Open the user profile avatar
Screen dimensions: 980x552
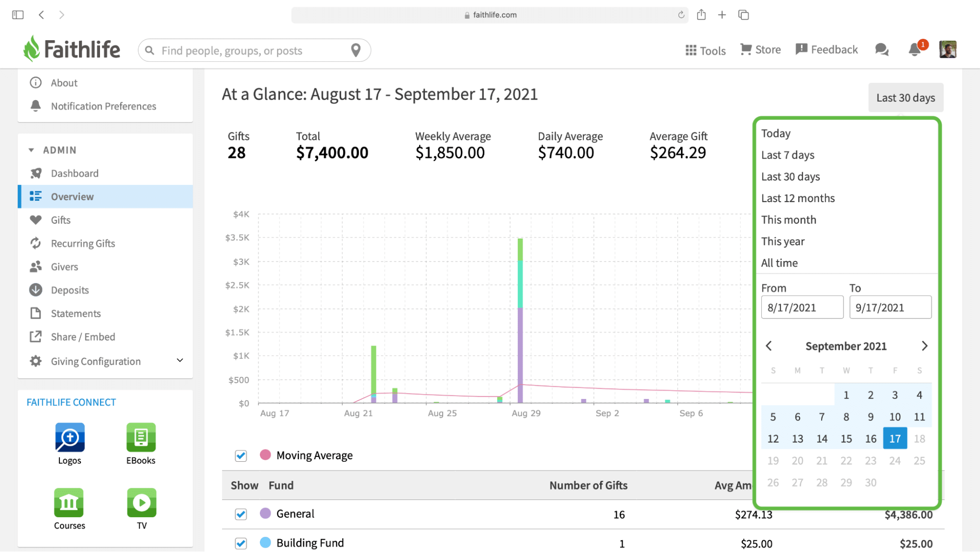948,50
